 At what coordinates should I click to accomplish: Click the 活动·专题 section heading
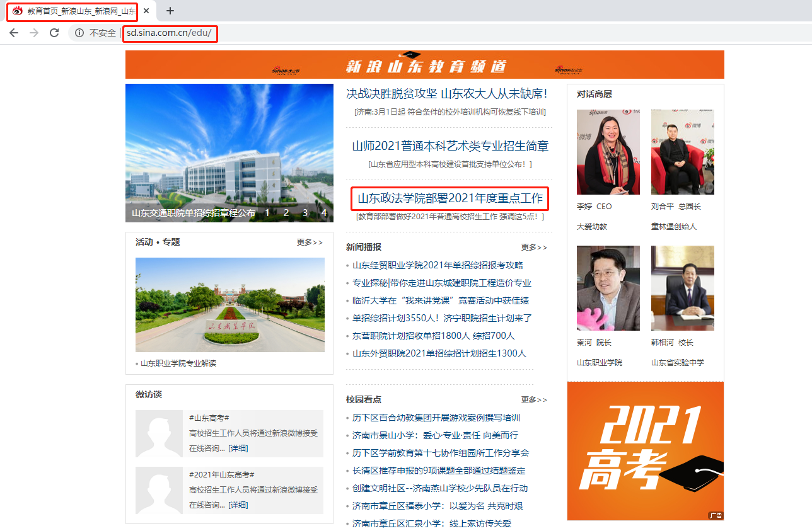(x=158, y=242)
